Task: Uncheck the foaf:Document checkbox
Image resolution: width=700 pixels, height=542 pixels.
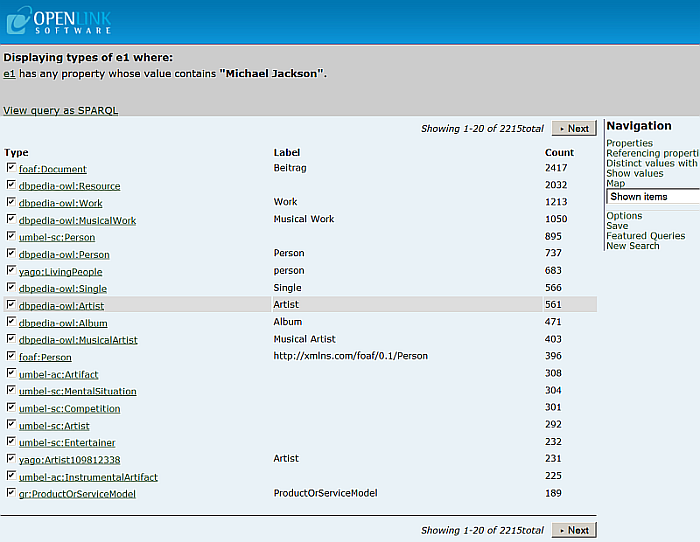Action: [11, 167]
